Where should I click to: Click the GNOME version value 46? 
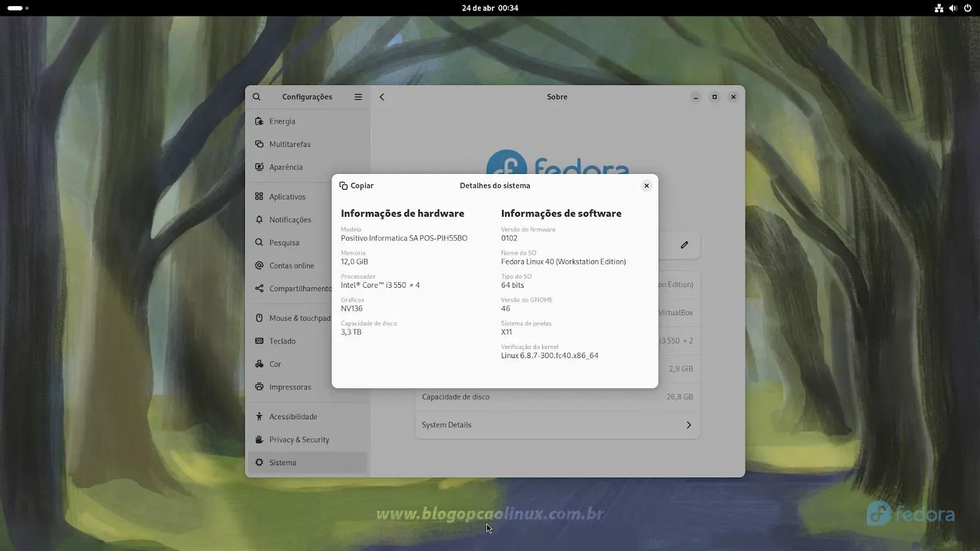pyautogui.click(x=505, y=309)
